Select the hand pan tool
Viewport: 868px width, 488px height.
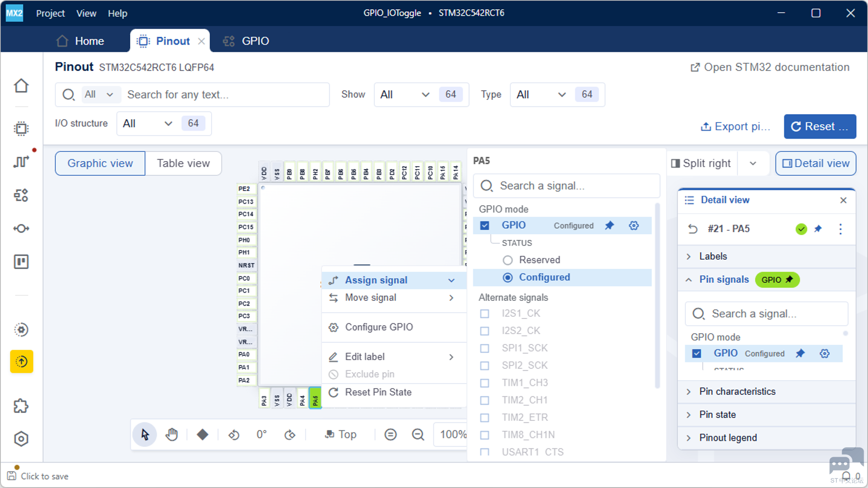coord(171,435)
